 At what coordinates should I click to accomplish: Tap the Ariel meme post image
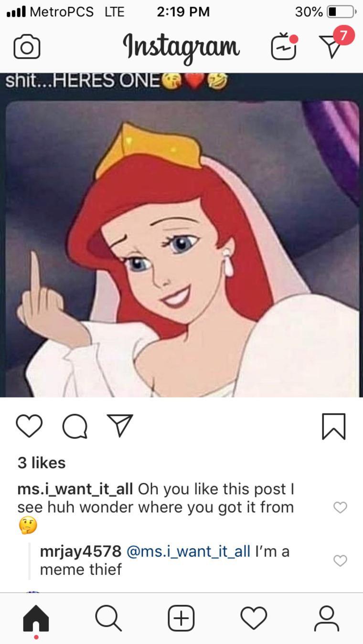click(181, 235)
